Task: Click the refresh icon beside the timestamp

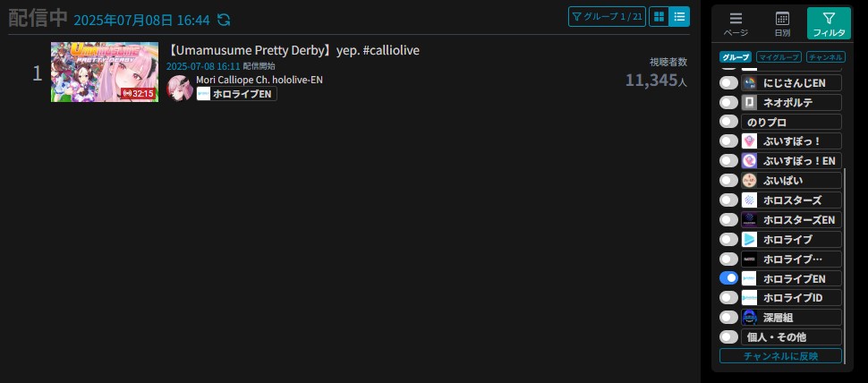Action: pos(224,20)
